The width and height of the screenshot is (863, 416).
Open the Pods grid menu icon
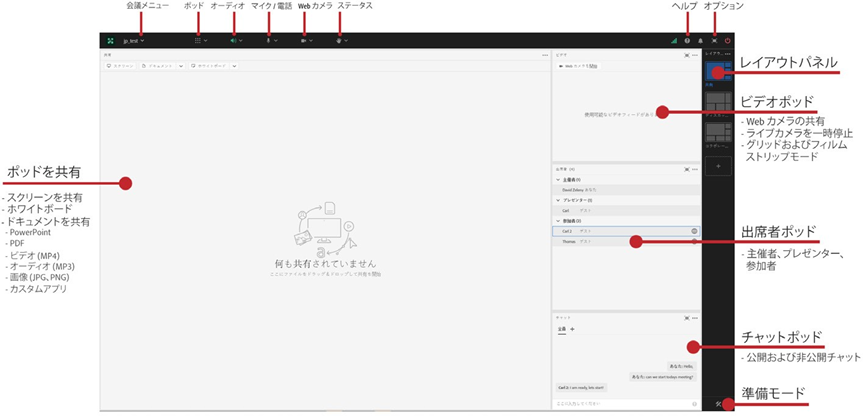[x=198, y=41]
